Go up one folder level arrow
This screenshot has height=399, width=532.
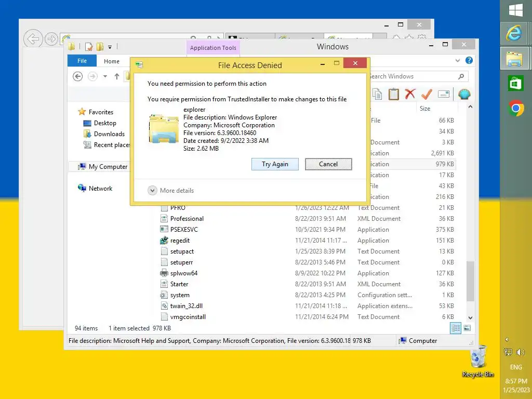point(117,76)
